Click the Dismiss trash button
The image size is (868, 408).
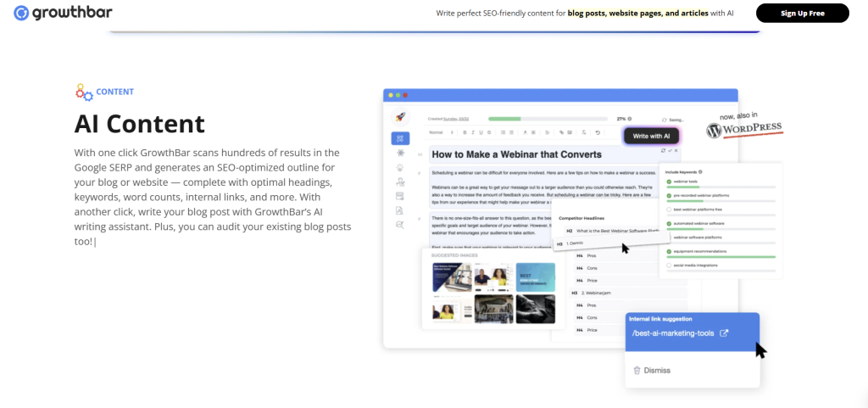point(652,371)
